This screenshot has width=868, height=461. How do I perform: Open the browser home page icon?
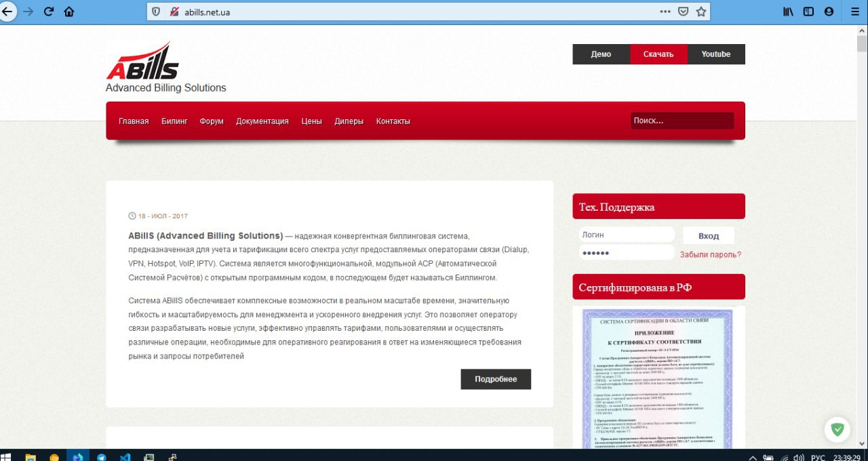[x=68, y=12]
